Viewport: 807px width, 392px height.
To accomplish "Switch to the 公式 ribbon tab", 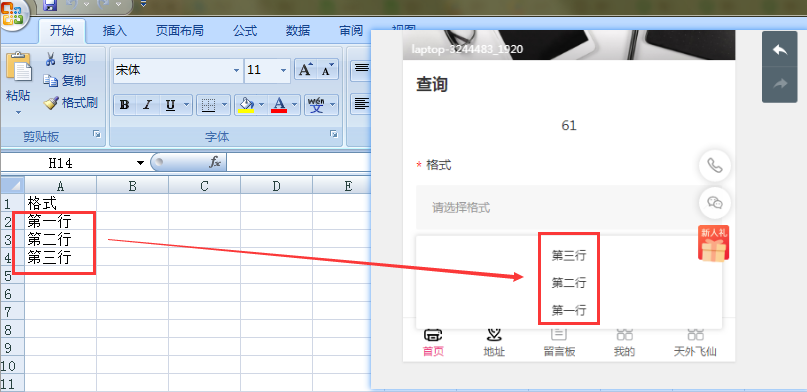I will [245, 31].
